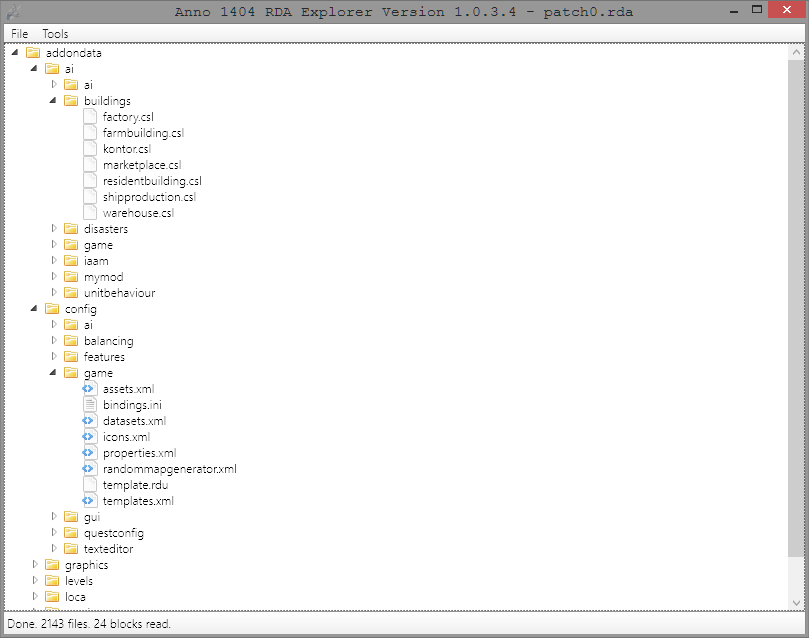Expand the mymod folder arrow

[54, 276]
